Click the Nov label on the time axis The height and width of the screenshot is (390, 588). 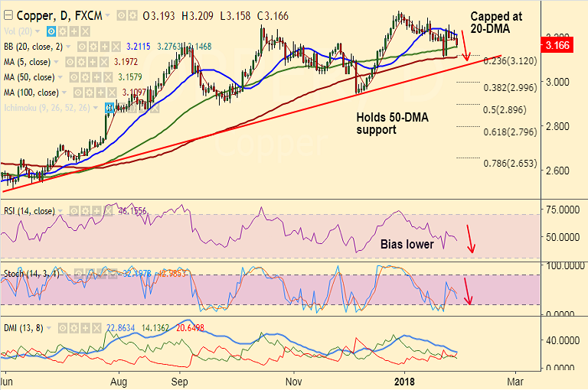pyautogui.click(x=294, y=382)
